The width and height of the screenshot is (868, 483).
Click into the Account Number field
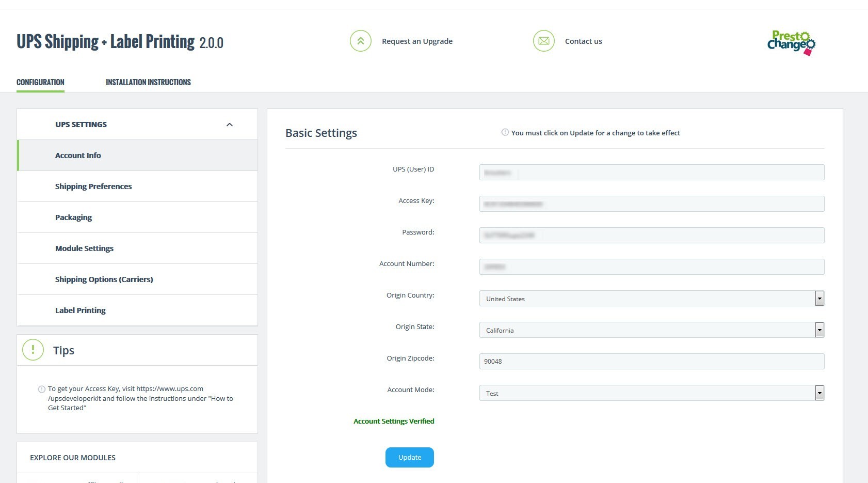652,267
